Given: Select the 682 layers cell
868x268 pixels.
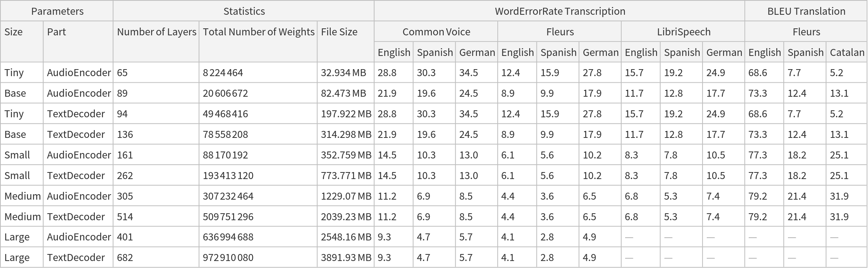Looking at the screenshot, I should [x=125, y=258].
